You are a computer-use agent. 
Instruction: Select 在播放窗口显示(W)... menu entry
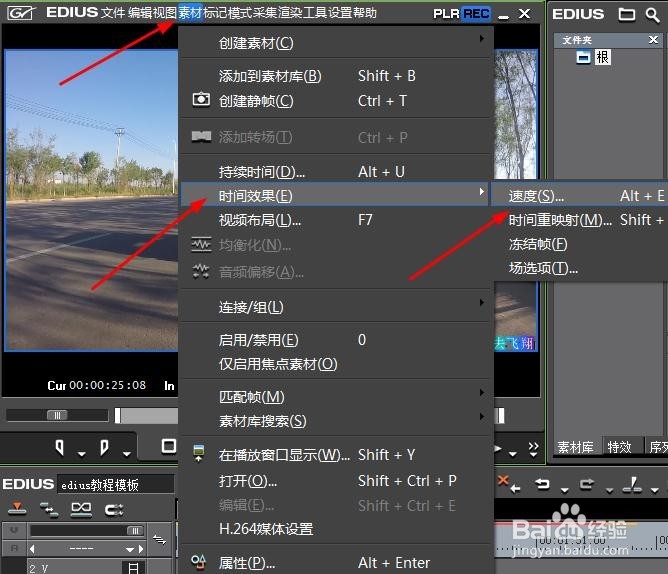pyautogui.click(x=336, y=455)
